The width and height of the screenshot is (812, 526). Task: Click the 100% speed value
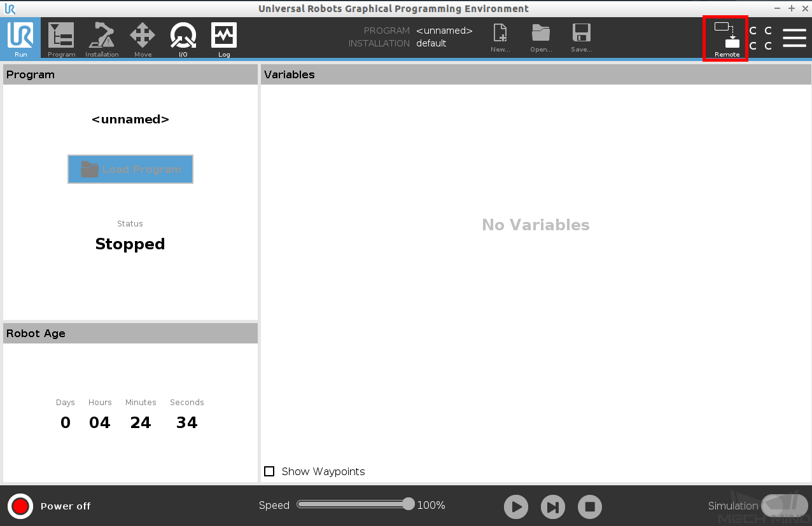click(x=431, y=506)
